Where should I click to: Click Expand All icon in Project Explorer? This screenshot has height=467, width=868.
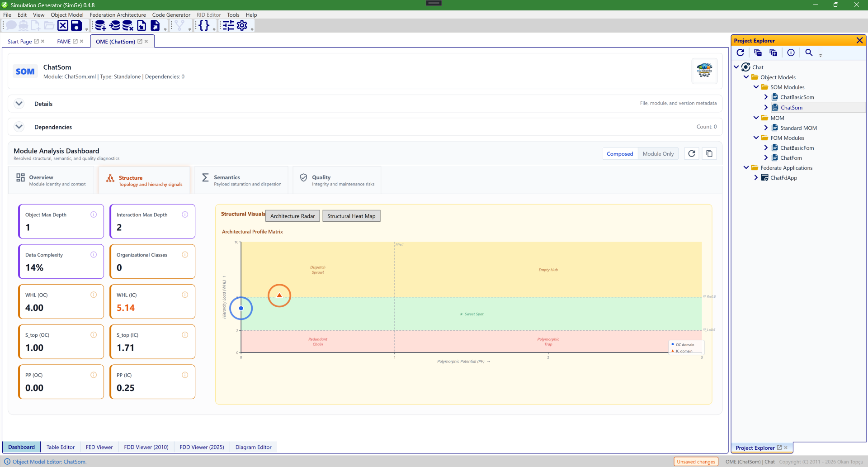pyautogui.click(x=774, y=52)
